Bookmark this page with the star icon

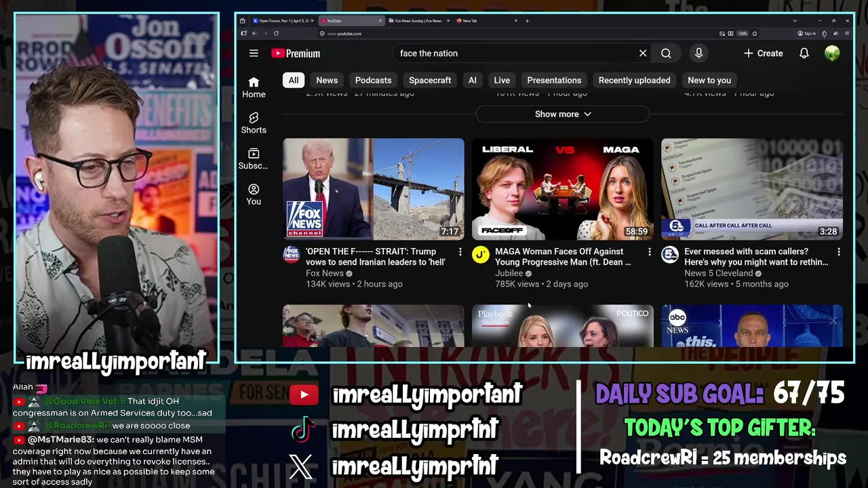(x=755, y=33)
